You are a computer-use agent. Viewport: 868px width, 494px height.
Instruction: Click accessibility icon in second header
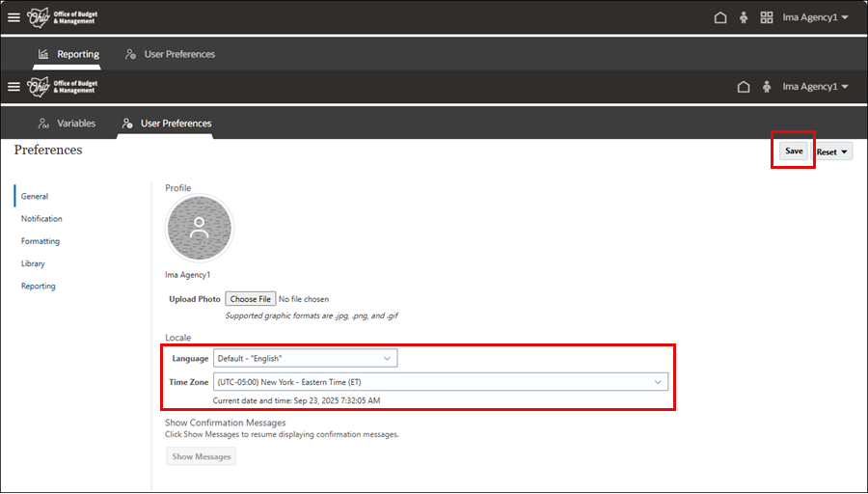tap(767, 87)
